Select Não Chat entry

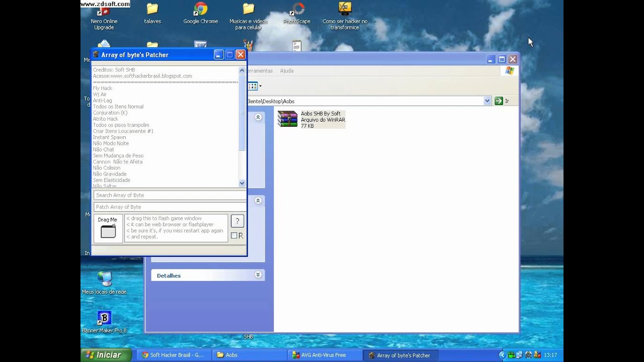point(104,149)
